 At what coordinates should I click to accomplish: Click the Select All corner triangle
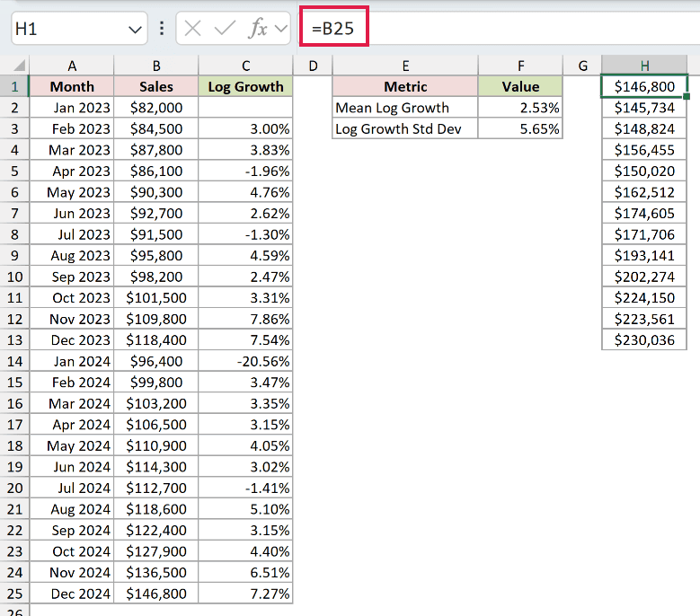[x=19, y=66]
